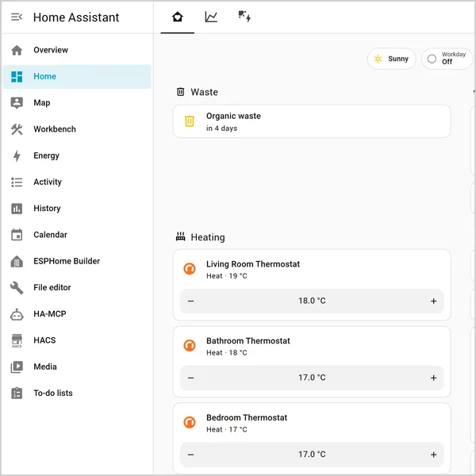Click the 'Heat · 18 °C' status text
The height and width of the screenshot is (476, 476).
[227, 353]
